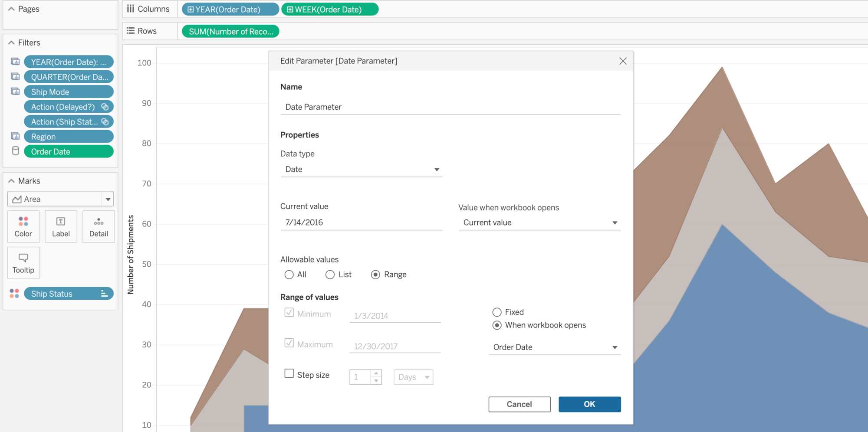Collapse the Marks card
The height and width of the screenshot is (432, 868).
coord(11,181)
